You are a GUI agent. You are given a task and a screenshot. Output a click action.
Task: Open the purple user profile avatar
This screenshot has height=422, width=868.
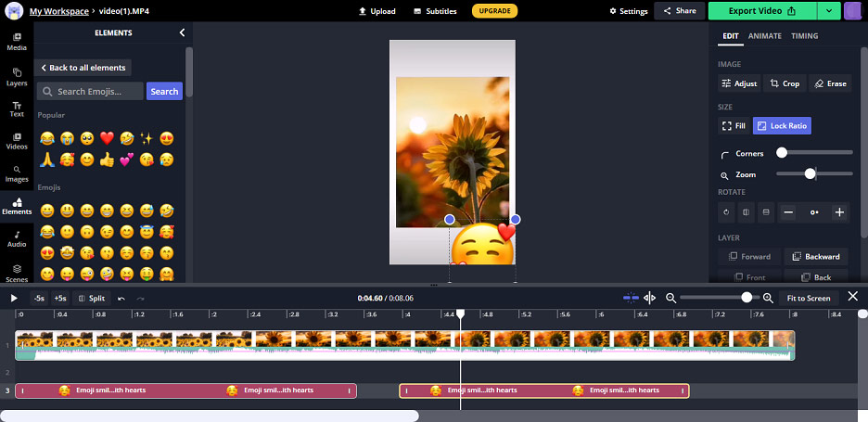[852, 11]
